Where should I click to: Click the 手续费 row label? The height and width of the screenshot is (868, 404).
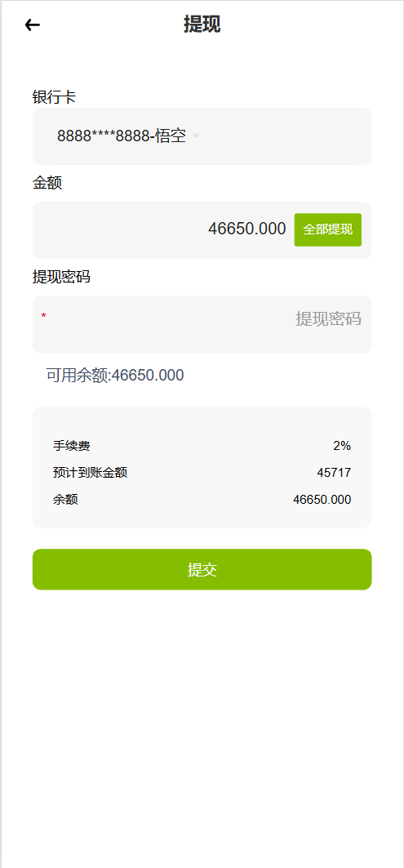(x=71, y=446)
